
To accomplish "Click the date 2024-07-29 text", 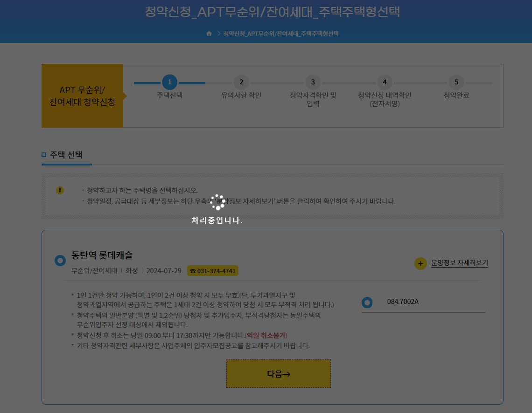I will pyautogui.click(x=164, y=271).
